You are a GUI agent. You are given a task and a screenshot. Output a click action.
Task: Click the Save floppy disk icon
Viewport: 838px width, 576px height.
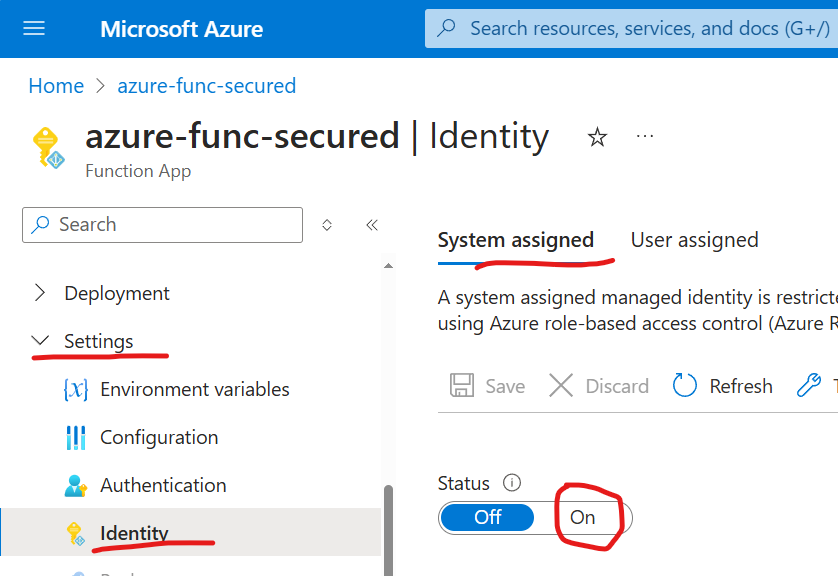[x=462, y=385]
